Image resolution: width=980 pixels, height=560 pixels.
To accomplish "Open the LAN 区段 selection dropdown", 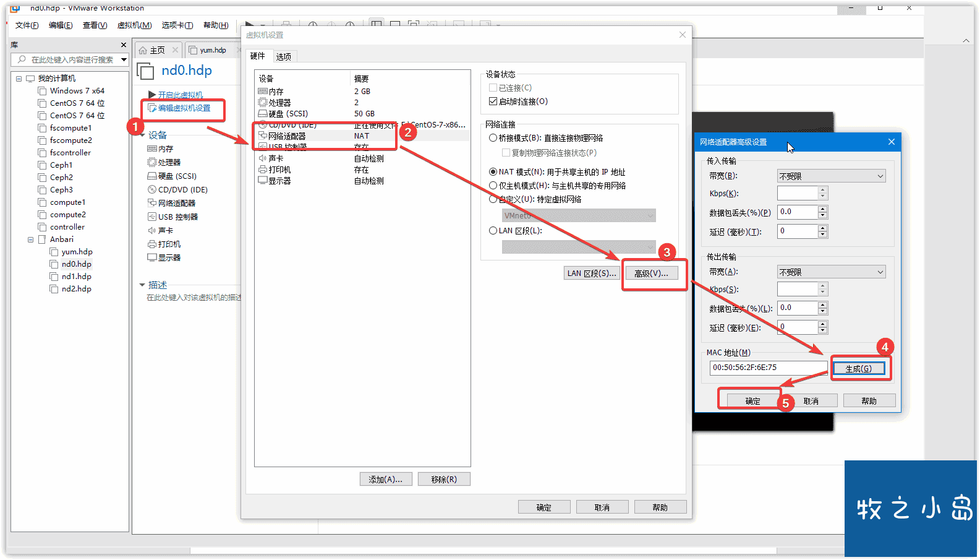I will coord(579,247).
